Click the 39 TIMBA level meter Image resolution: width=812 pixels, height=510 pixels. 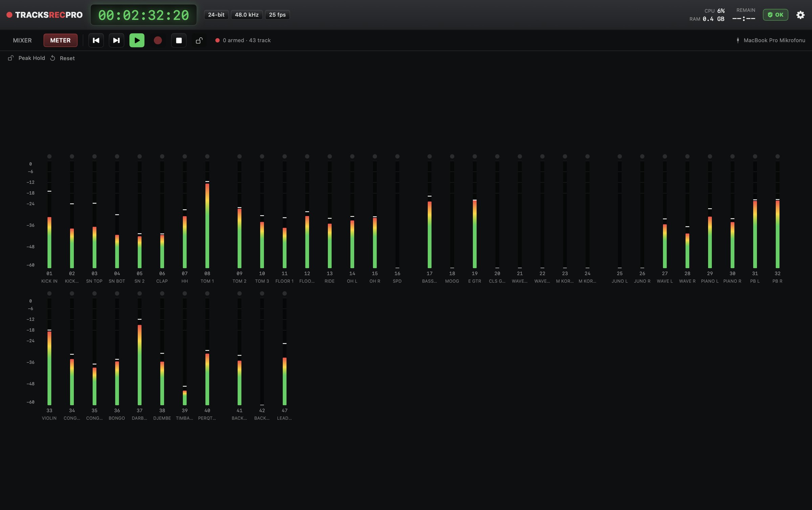point(185,352)
